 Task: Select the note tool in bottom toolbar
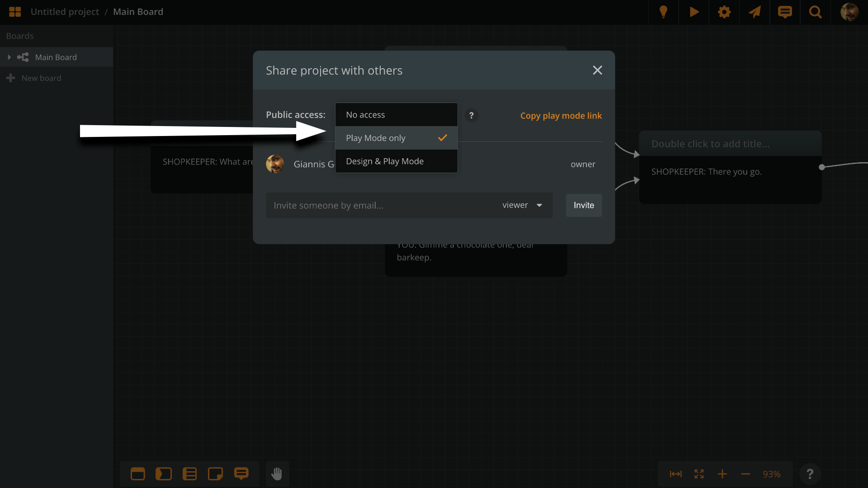click(x=215, y=474)
